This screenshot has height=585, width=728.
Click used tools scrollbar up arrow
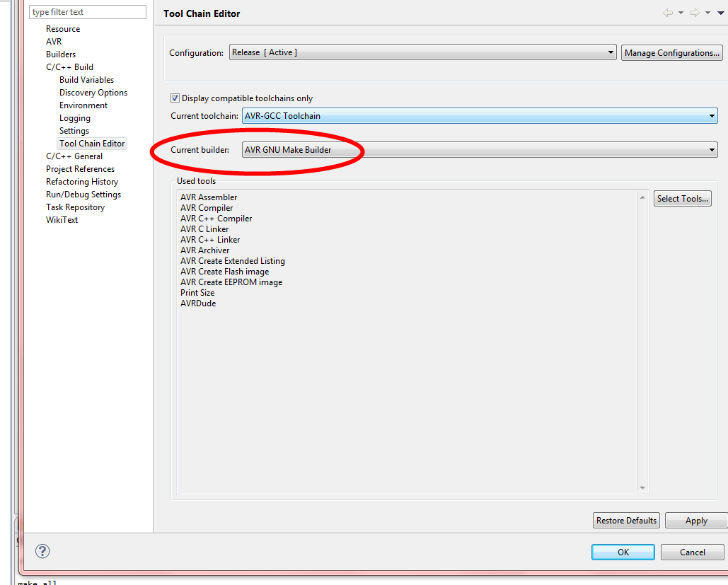point(642,197)
